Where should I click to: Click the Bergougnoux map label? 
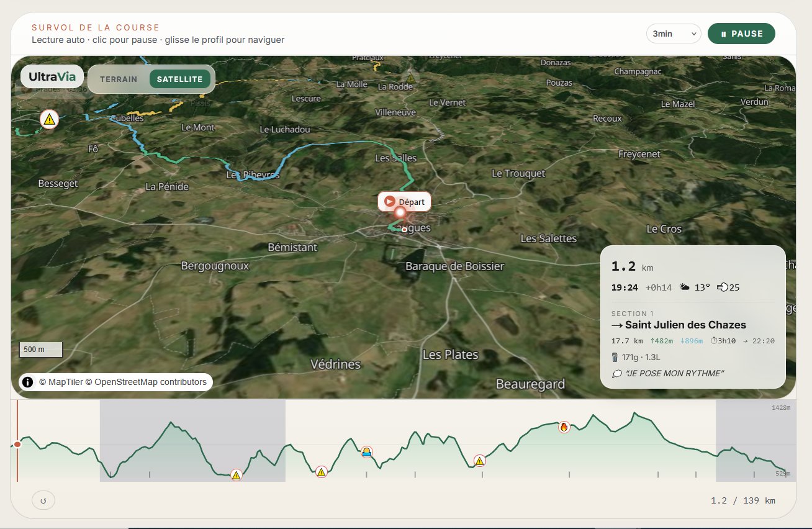pyautogui.click(x=215, y=266)
